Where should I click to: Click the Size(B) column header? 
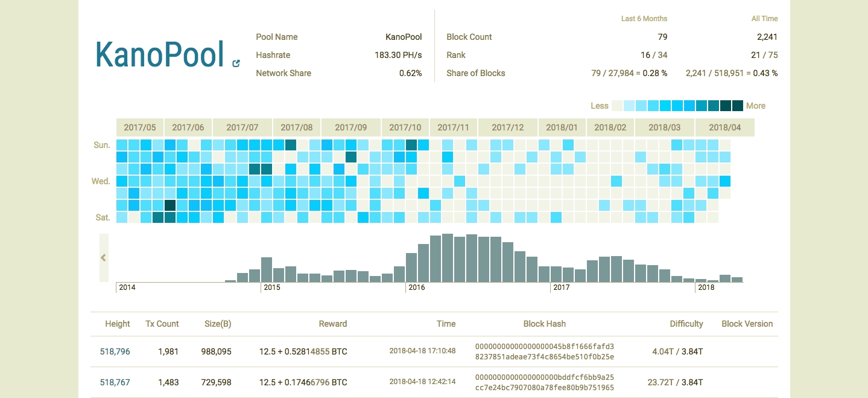(x=218, y=324)
